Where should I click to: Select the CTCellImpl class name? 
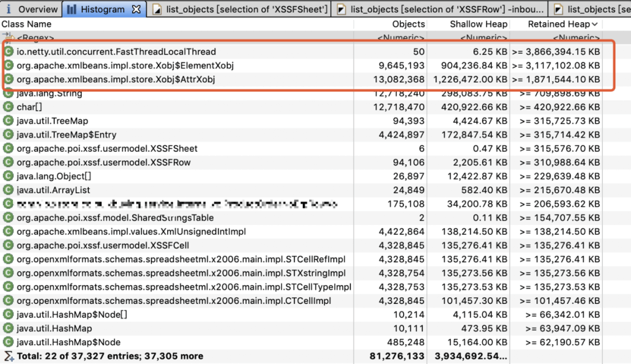click(x=174, y=300)
